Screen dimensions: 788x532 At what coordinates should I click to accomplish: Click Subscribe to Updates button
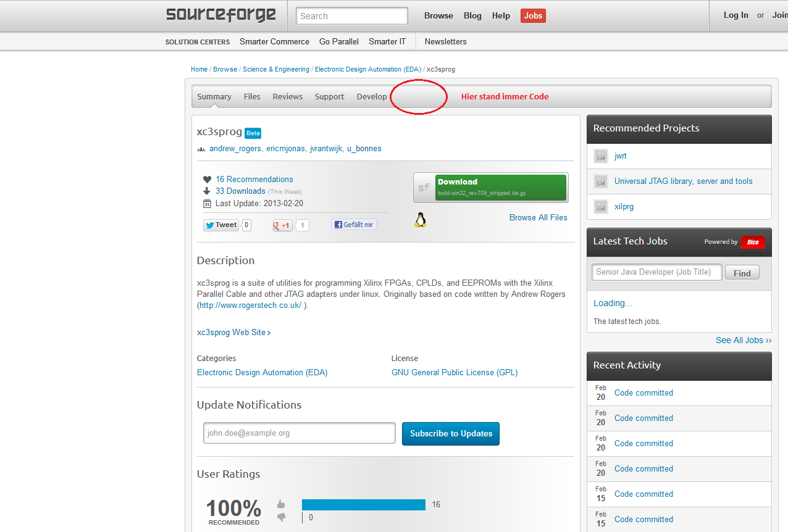click(451, 433)
